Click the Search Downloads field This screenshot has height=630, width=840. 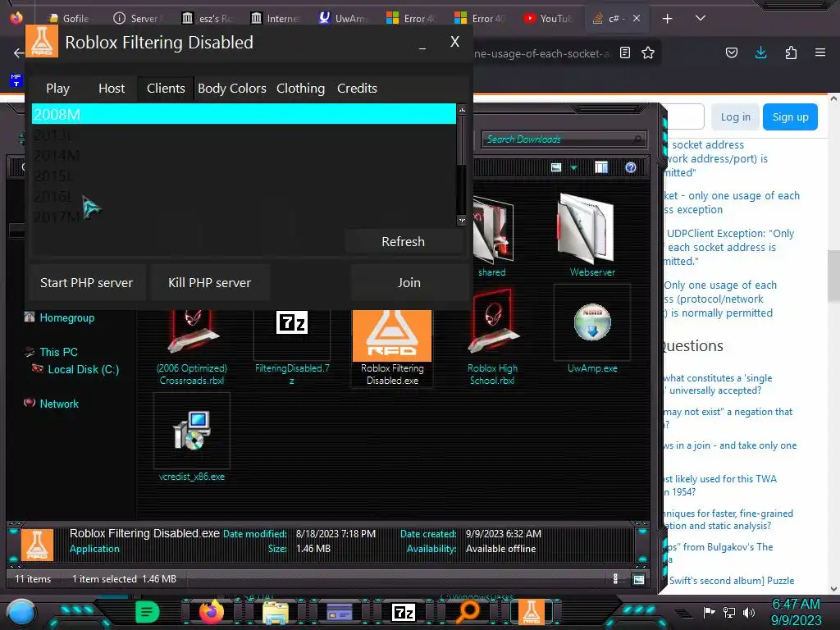pos(564,139)
